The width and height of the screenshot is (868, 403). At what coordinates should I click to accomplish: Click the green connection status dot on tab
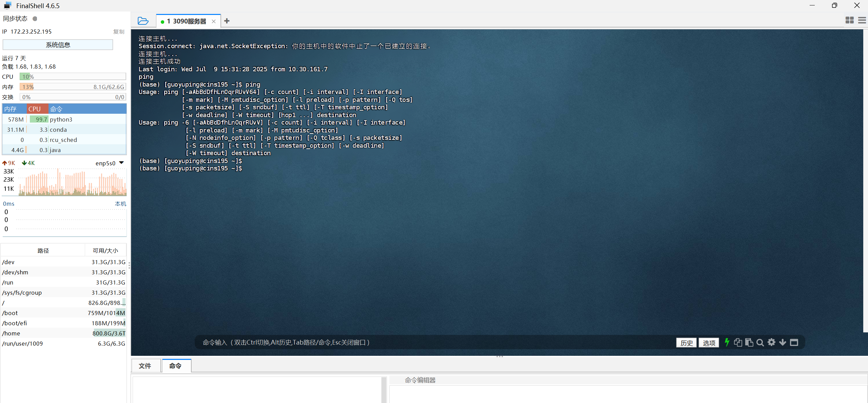(x=162, y=22)
